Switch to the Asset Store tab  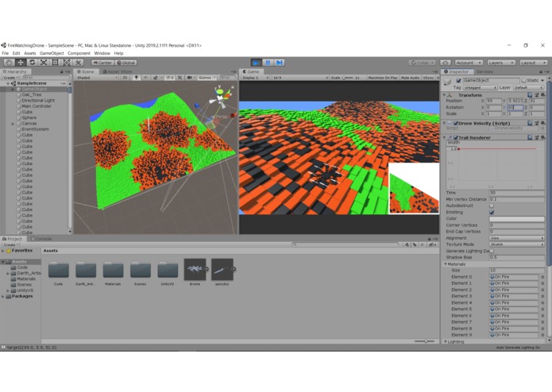tap(118, 71)
